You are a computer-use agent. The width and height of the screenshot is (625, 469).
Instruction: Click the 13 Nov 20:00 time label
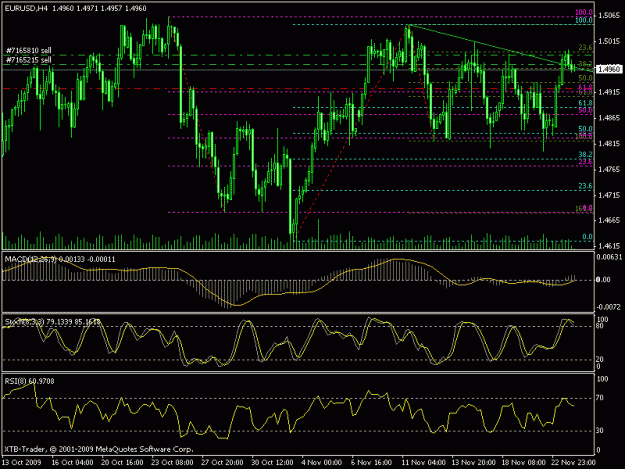[x=474, y=463]
